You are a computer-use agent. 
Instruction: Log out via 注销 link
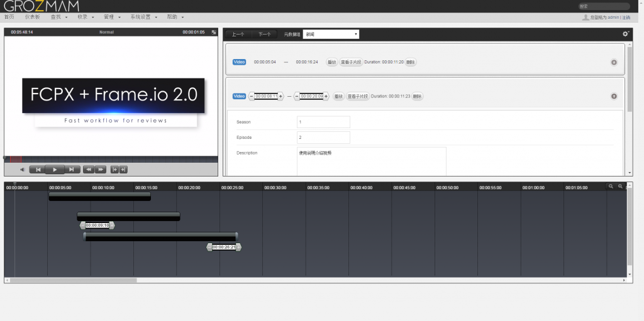(x=626, y=18)
